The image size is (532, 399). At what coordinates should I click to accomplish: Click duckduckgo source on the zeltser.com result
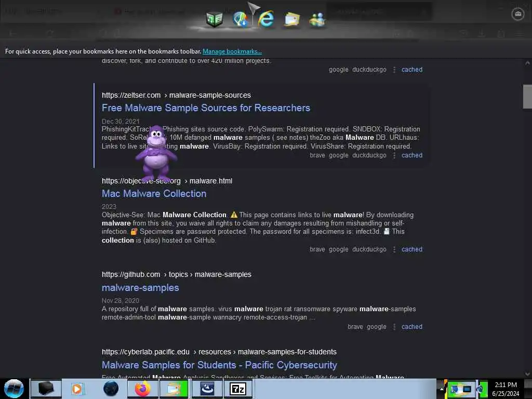pos(369,155)
